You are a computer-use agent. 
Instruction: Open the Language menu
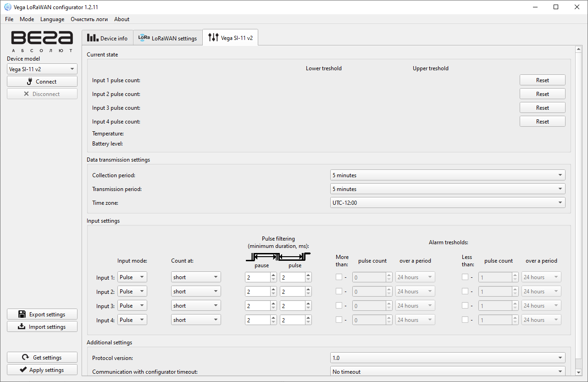[52, 19]
